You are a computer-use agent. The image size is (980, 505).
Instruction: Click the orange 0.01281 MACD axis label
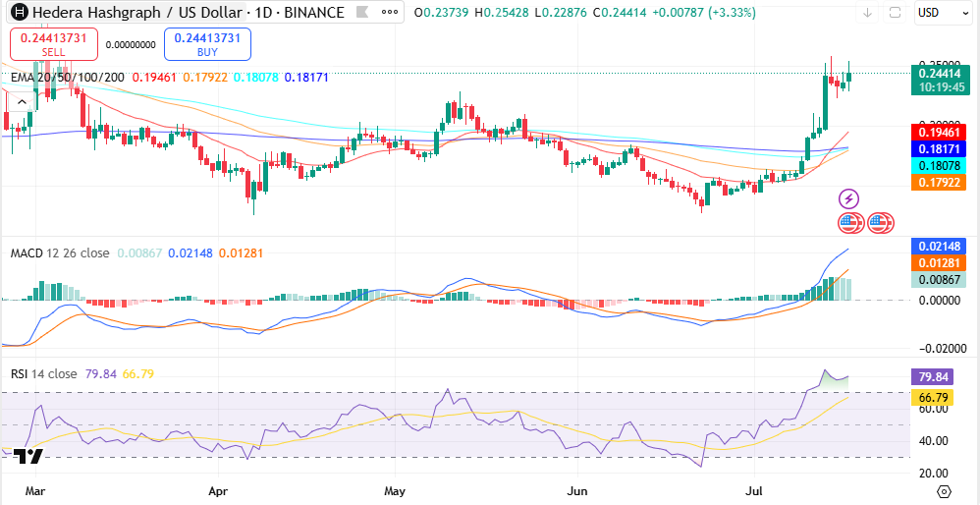[940, 262]
